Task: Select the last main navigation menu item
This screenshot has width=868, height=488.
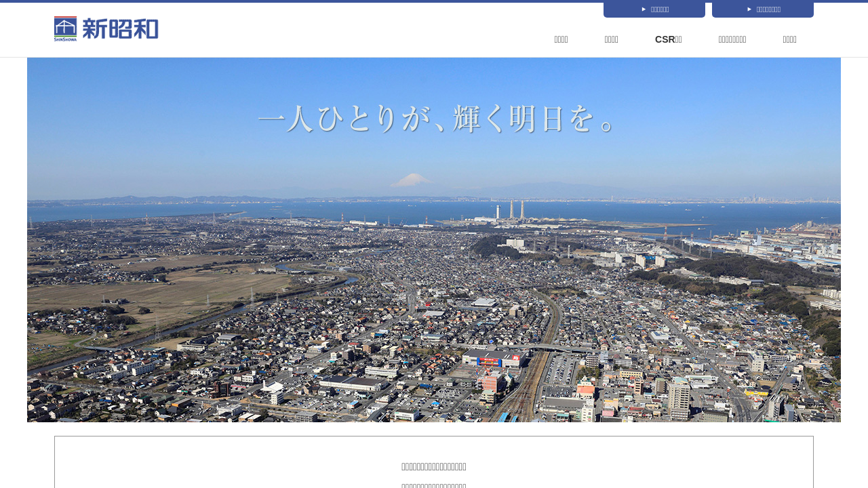Action: point(789,39)
